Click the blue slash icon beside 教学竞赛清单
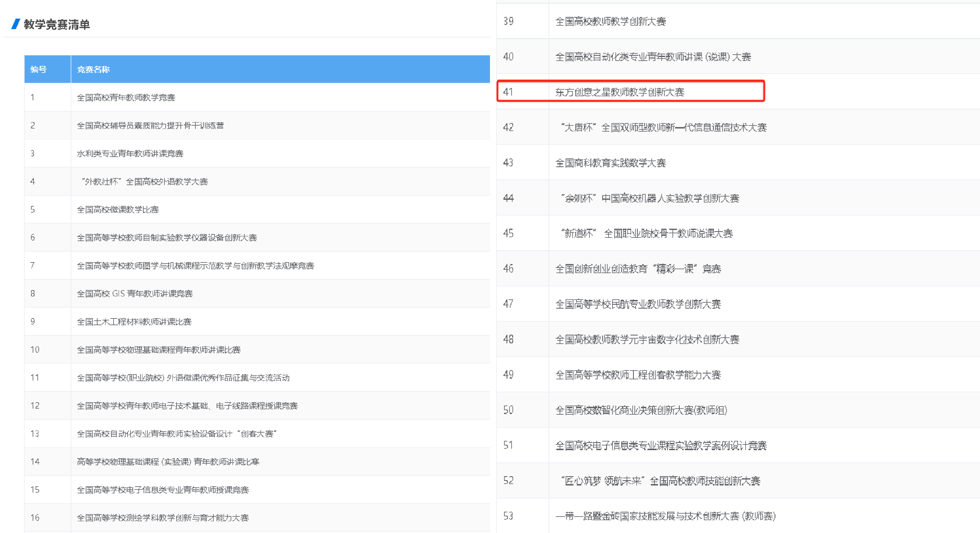Viewport: 980px width, 533px height. 15,24
